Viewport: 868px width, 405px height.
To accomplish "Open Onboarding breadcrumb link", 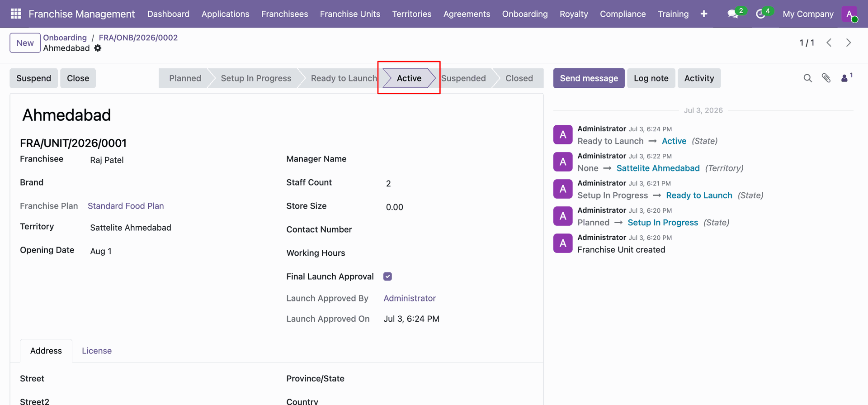I will (x=65, y=38).
